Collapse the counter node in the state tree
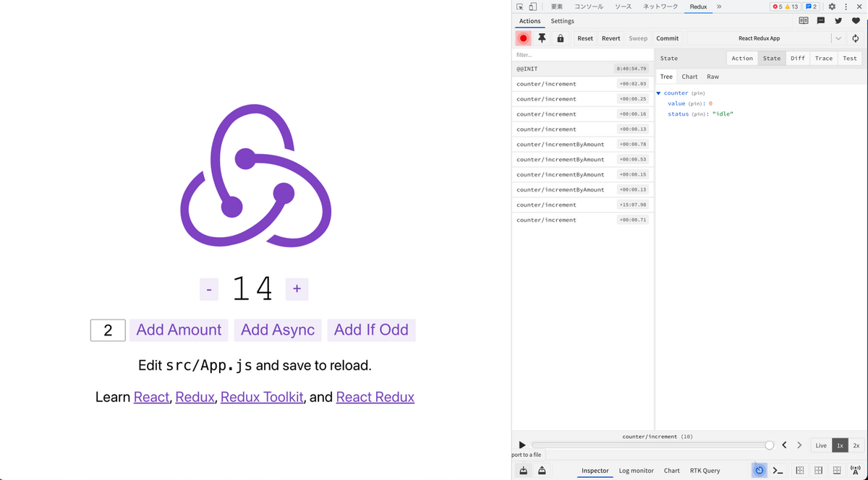Screen dimensions: 868x480 click(658, 93)
